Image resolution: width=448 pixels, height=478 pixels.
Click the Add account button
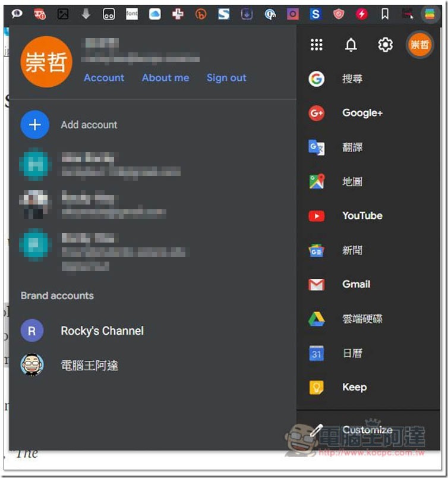69,125
